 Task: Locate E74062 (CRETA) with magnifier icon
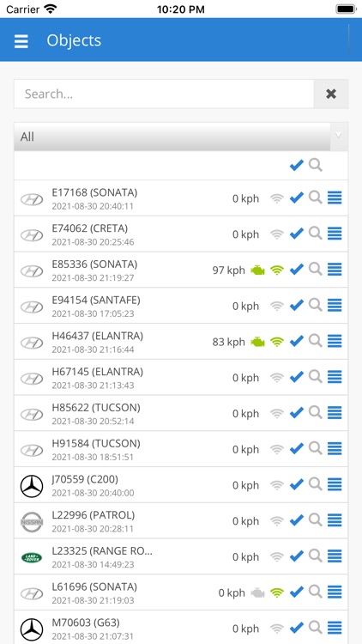coord(315,234)
